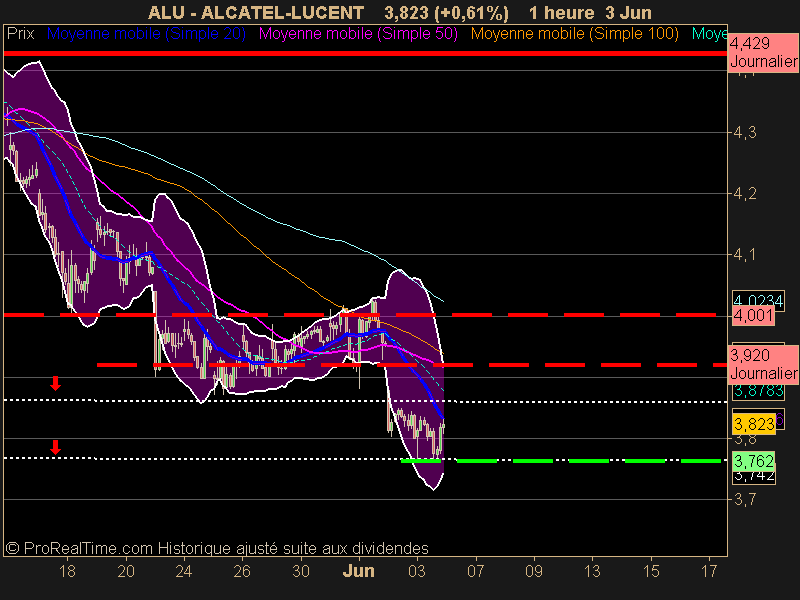Screen dimensions: 800x600
Task: Click the '15' date axis label
Action: [x=651, y=570]
